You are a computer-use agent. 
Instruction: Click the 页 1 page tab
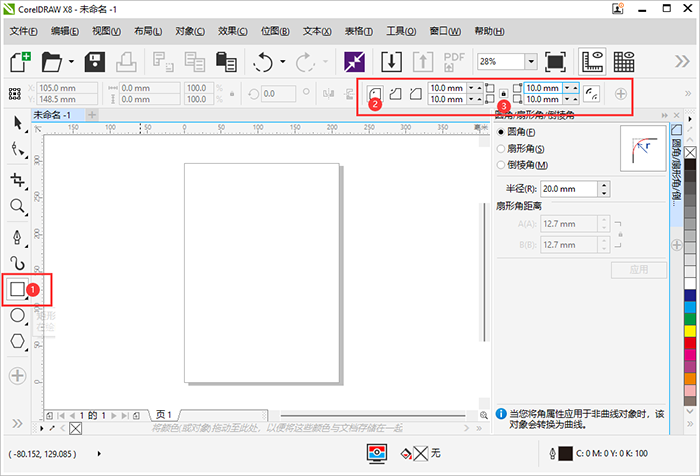click(163, 414)
